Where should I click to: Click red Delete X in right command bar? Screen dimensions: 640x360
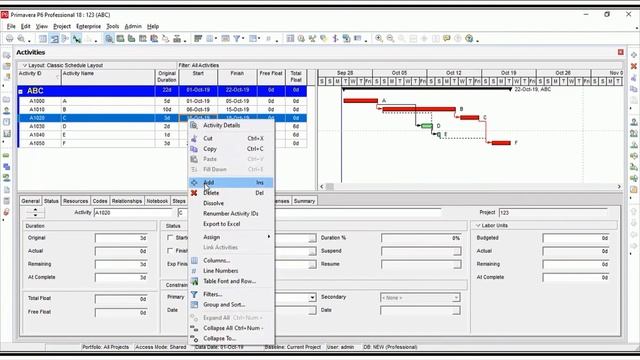(634, 66)
